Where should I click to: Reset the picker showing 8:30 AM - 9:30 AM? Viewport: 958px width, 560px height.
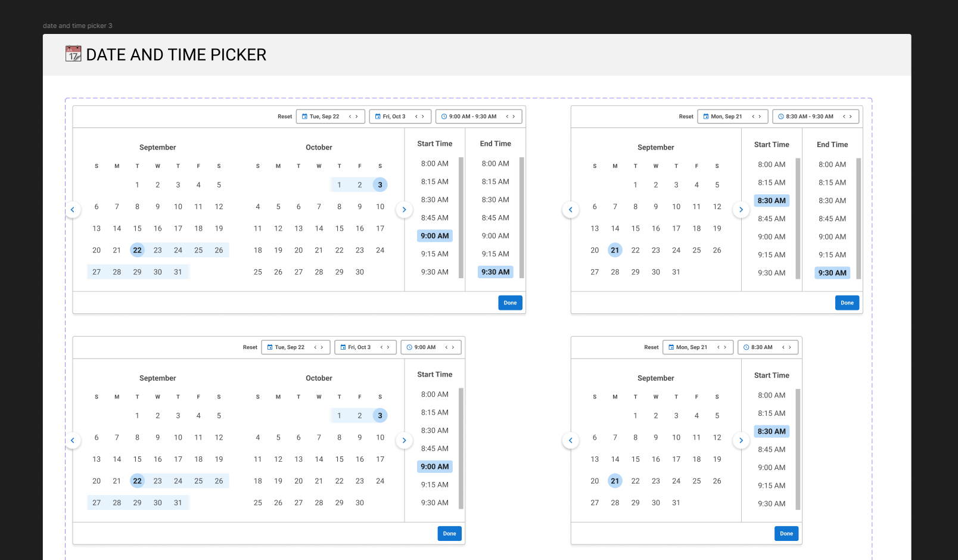pyautogui.click(x=686, y=117)
